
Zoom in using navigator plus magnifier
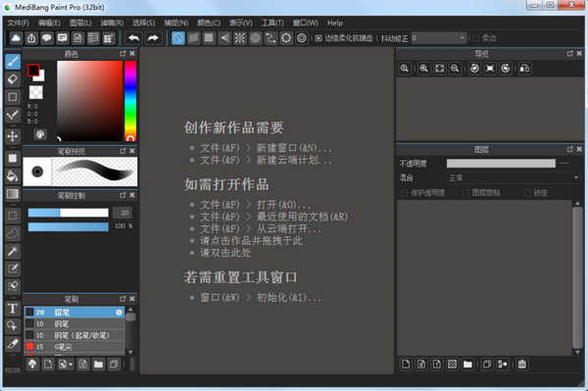[423, 69]
